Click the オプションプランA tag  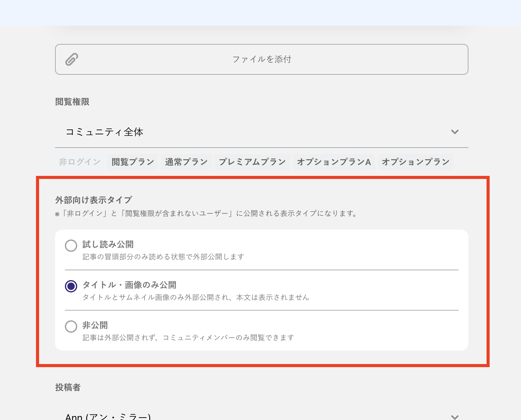(x=334, y=162)
